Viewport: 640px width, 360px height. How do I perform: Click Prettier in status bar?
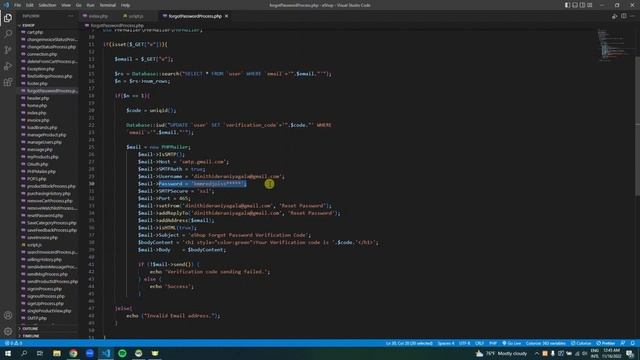pyautogui.click(x=606, y=343)
